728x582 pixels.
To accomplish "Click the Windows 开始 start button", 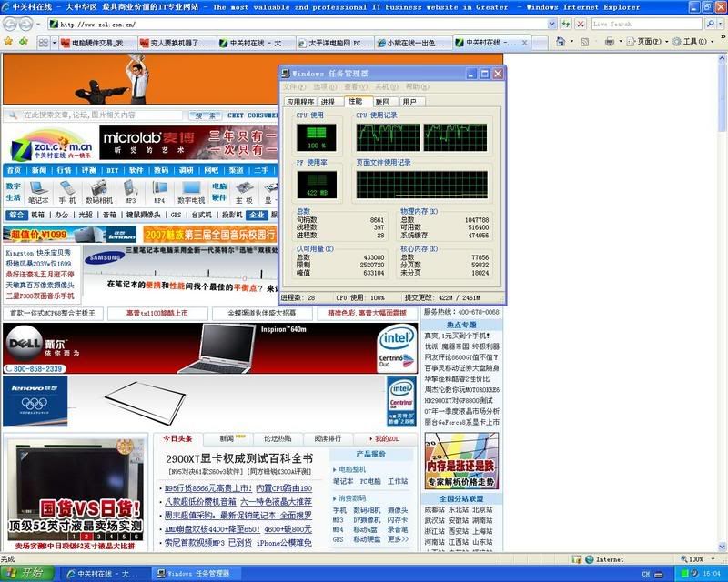I will pyautogui.click(x=26, y=573).
